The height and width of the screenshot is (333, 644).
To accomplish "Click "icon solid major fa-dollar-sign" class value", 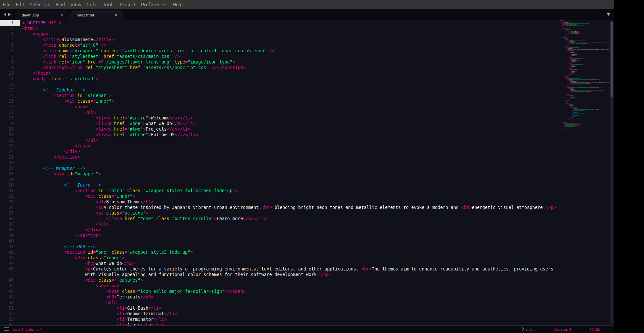I will click(x=181, y=291).
